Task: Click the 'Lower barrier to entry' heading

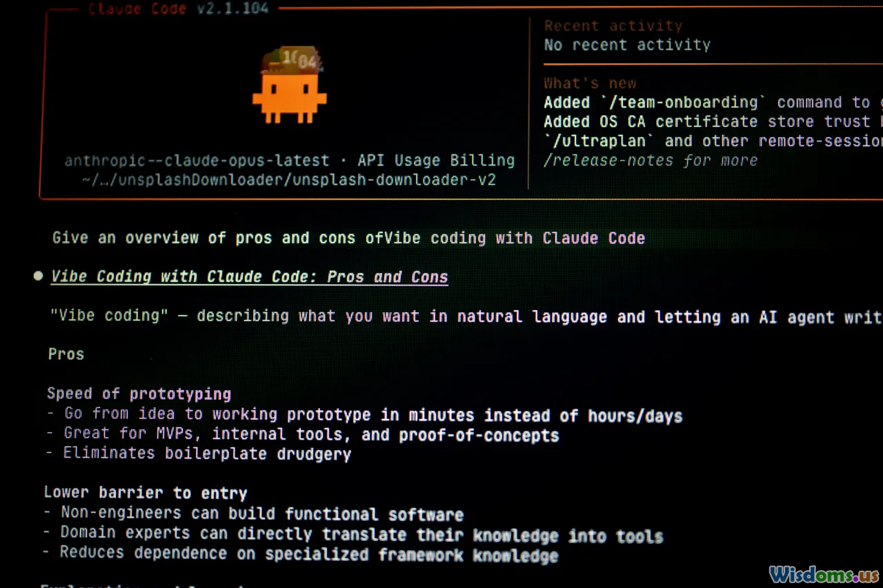Action: pyautogui.click(x=146, y=493)
